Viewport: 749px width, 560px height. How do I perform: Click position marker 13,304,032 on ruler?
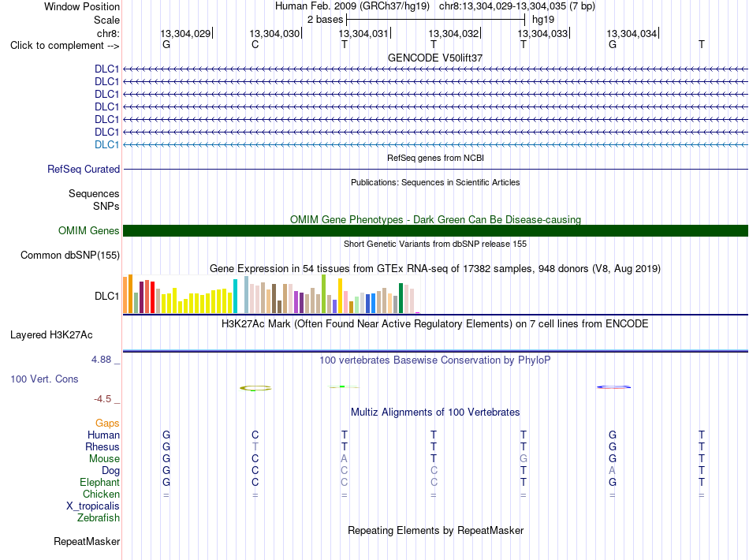point(453,33)
